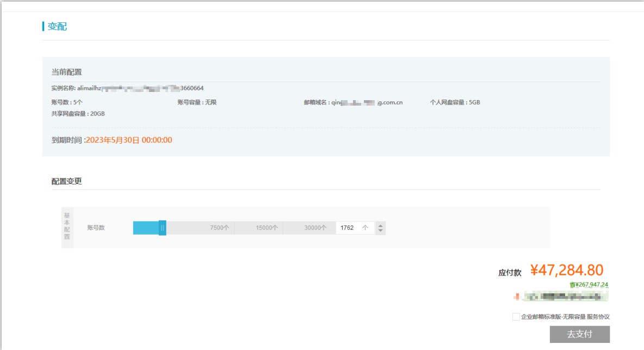Click the orange icon beside the blurred promo text
644x350 pixels.
tap(516, 297)
